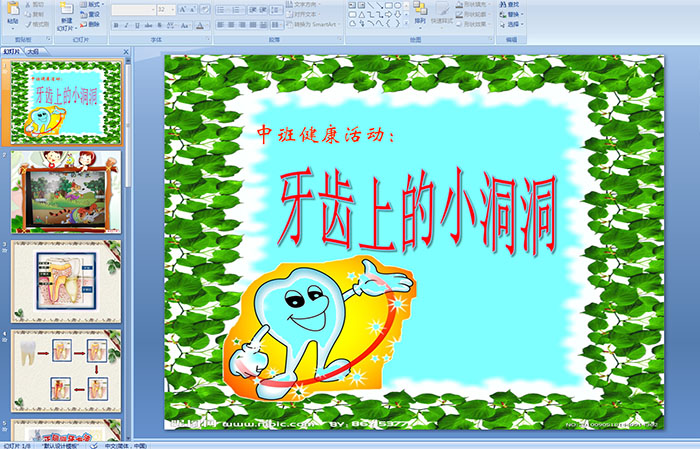Image resolution: width=700 pixels, height=449 pixels.
Task: Select the Vertical Text Box shape icon
Action: [362, 5]
